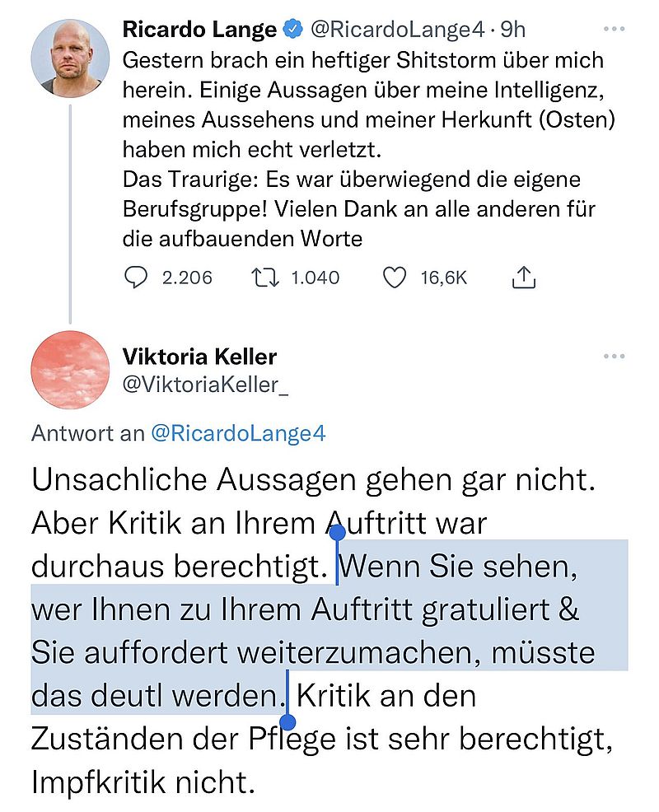Click the Ricardo Lange display name
This screenshot has height=812, width=659.
199,30
